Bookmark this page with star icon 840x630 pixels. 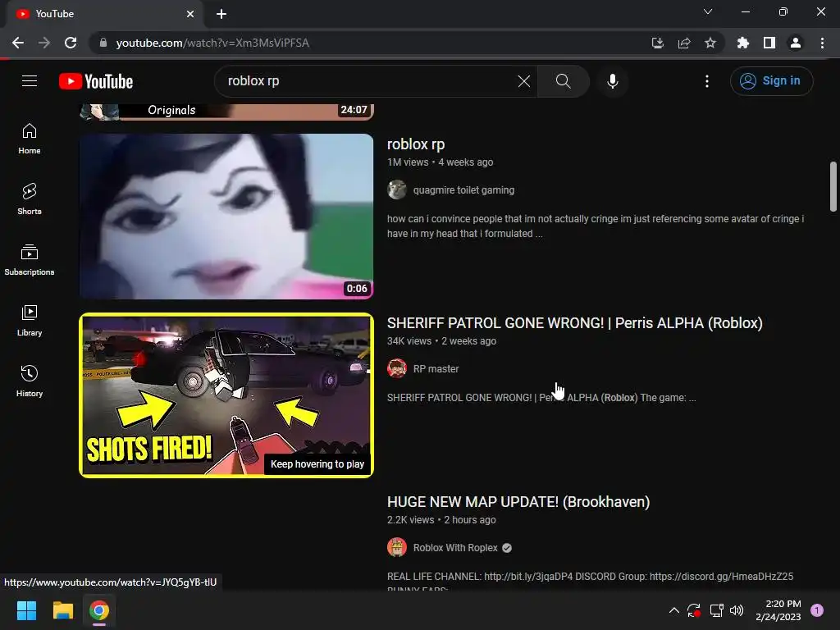[710, 43]
